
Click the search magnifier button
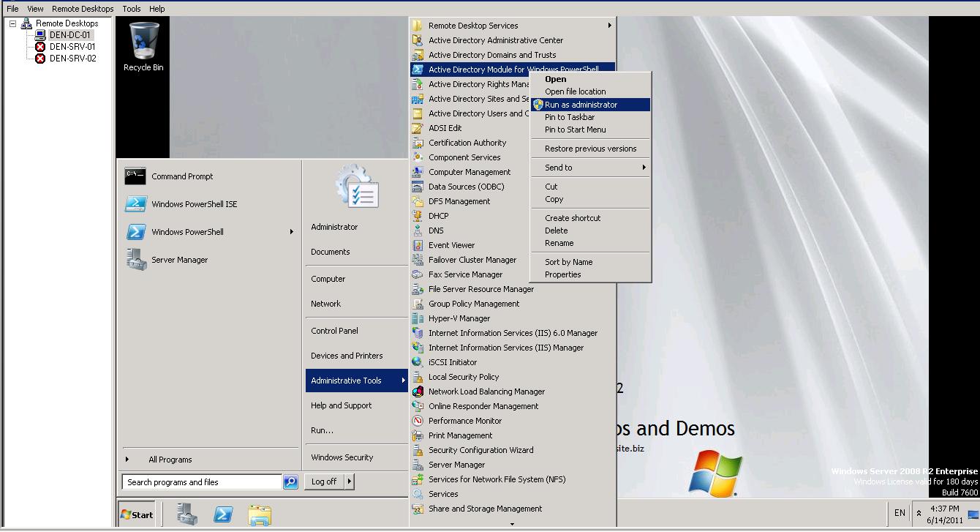[290, 482]
